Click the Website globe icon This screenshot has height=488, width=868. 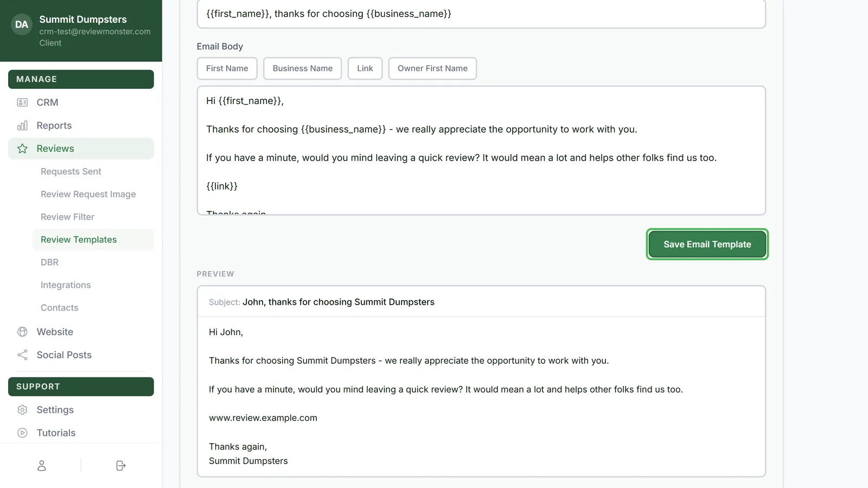click(x=22, y=332)
